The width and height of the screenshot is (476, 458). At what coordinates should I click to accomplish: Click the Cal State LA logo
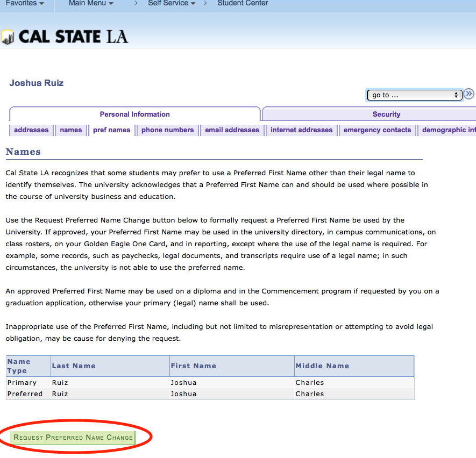pyautogui.click(x=65, y=37)
